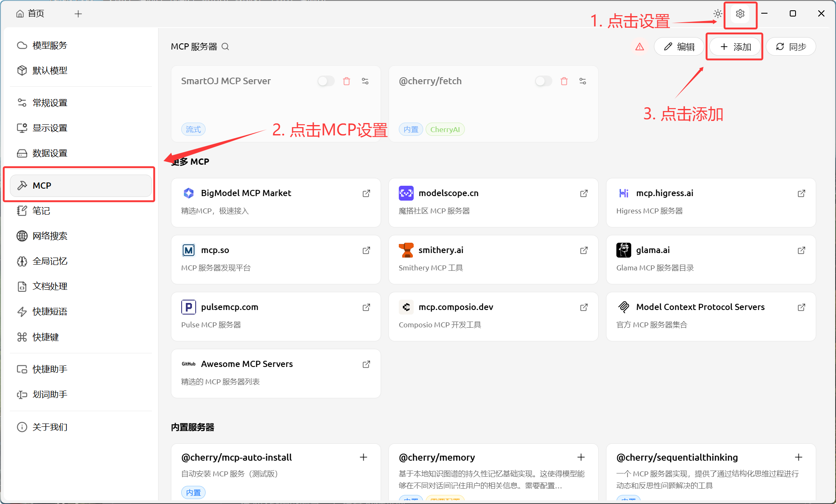Search MCP servers with the magnifier icon
Viewport: 836px width, 504px height.
click(x=225, y=47)
